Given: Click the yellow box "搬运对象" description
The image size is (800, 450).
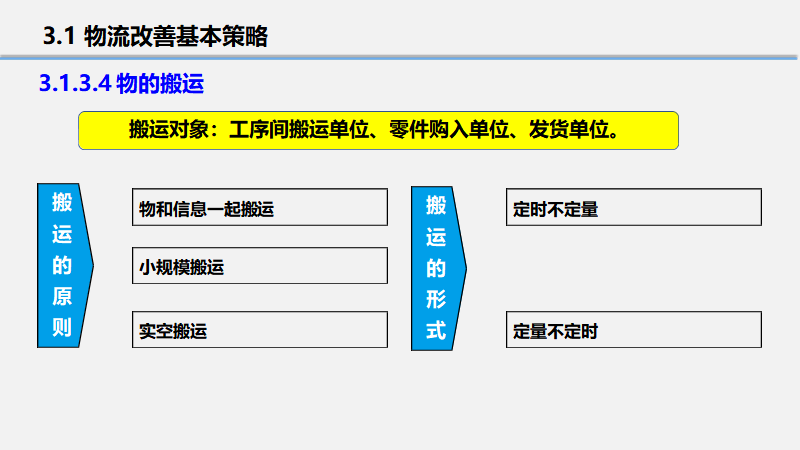Looking at the screenshot, I should 378,131.
